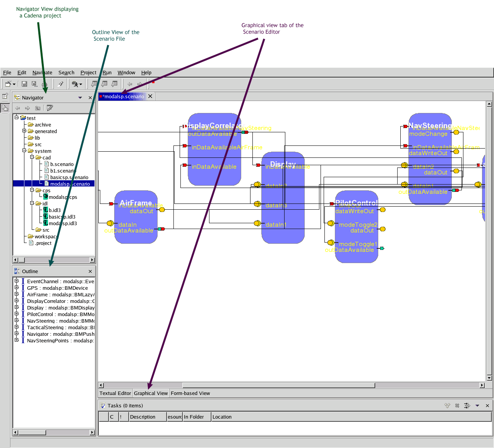Click the Delete task icon in Tasks panel
The image size is (494, 448).
[x=457, y=405]
